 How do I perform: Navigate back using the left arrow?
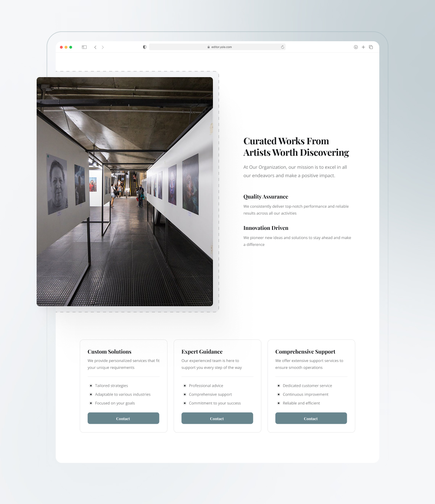click(95, 47)
